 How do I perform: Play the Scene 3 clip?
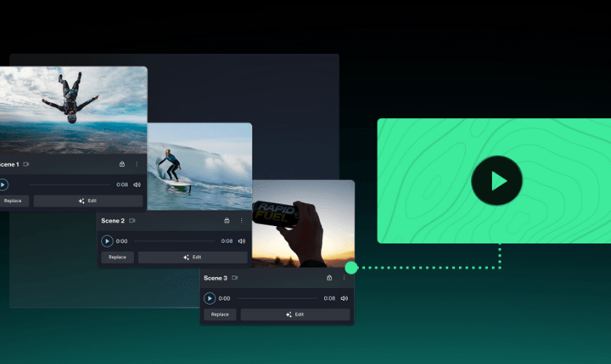coord(210,298)
